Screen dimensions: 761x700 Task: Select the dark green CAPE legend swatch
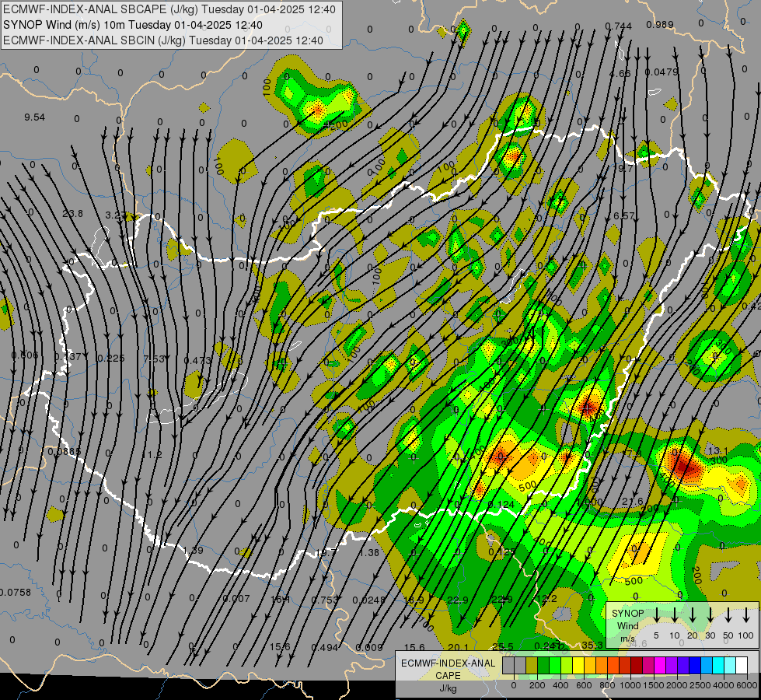[543, 666]
